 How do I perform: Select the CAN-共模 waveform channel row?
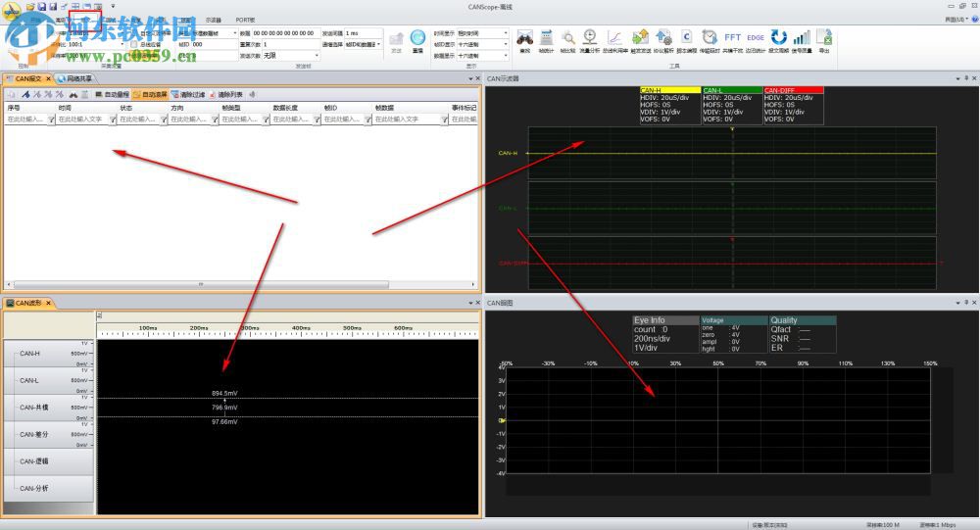pos(49,408)
